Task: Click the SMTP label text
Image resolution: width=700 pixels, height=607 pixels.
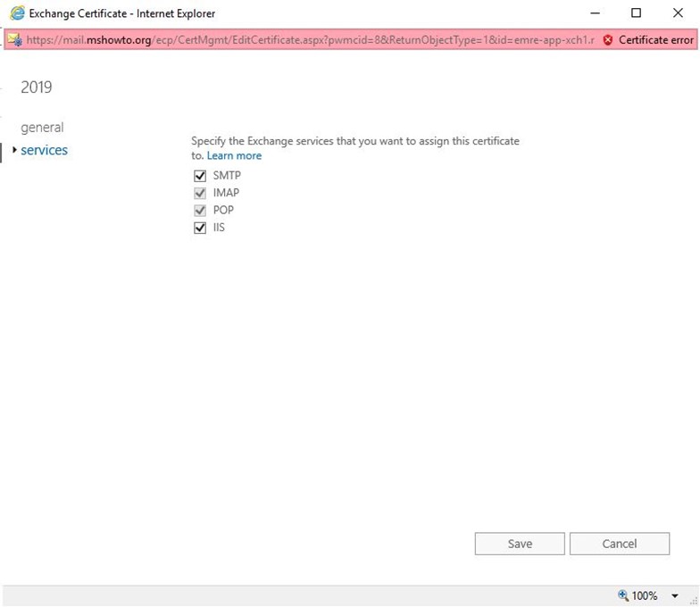Action: click(x=227, y=175)
